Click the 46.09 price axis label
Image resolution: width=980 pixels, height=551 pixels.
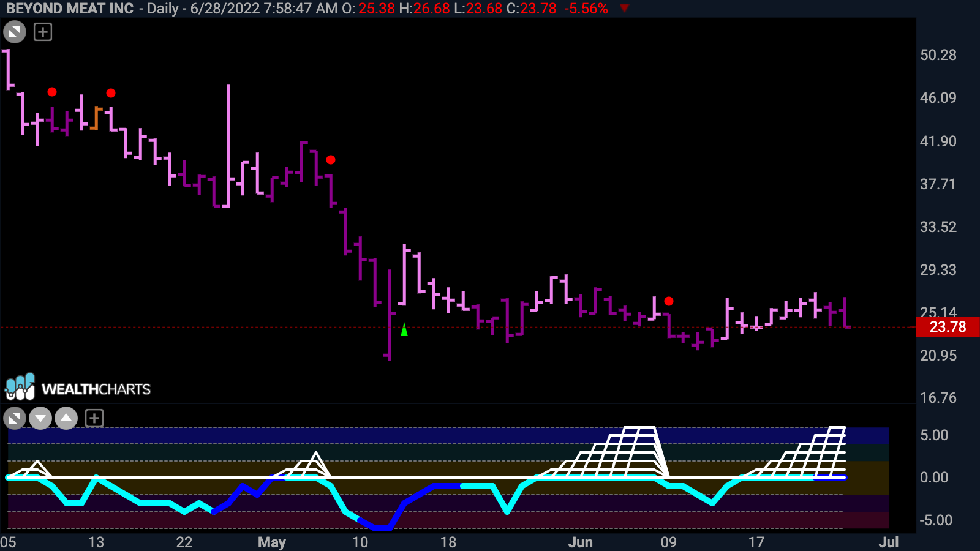[x=938, y=98]
